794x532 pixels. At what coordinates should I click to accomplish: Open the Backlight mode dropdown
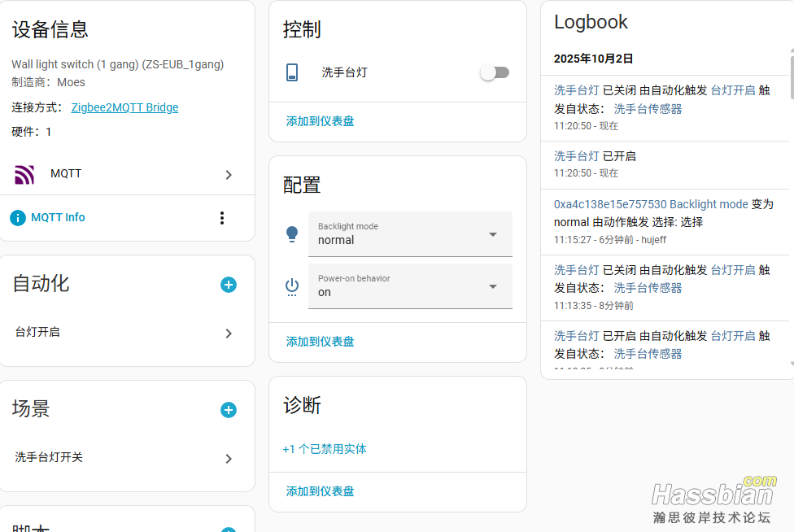410,234
